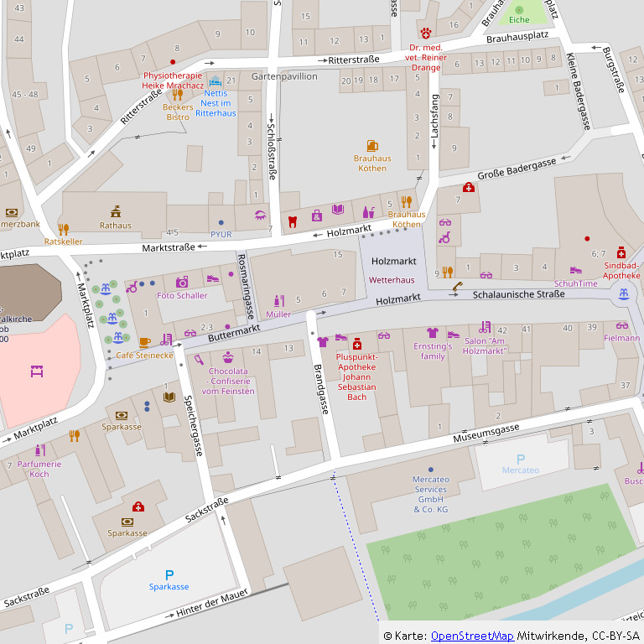Click the blue dot above Mercateo Services
The height and width of the screenshot is (644, 644).
431,470
